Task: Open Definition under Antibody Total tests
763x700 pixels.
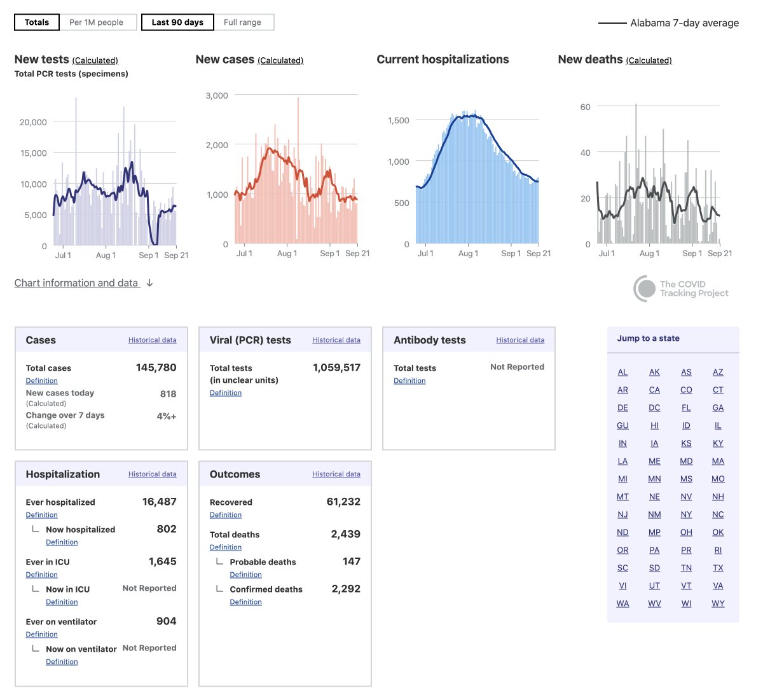Action: click(x=409, y=381)
